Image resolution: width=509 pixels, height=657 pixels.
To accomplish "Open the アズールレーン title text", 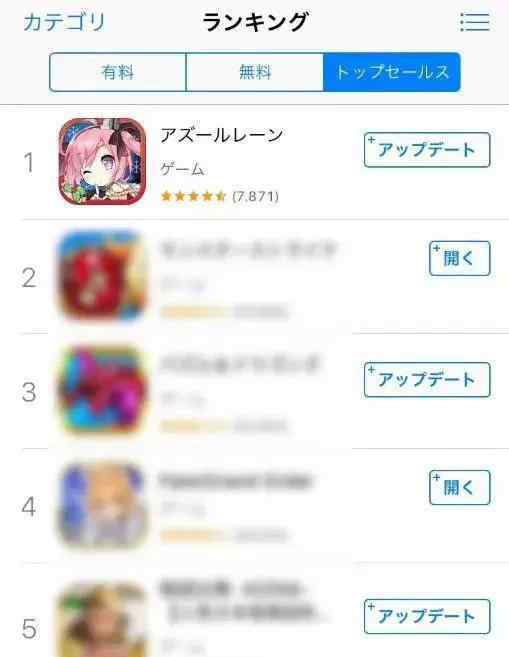I will point(222,135).
